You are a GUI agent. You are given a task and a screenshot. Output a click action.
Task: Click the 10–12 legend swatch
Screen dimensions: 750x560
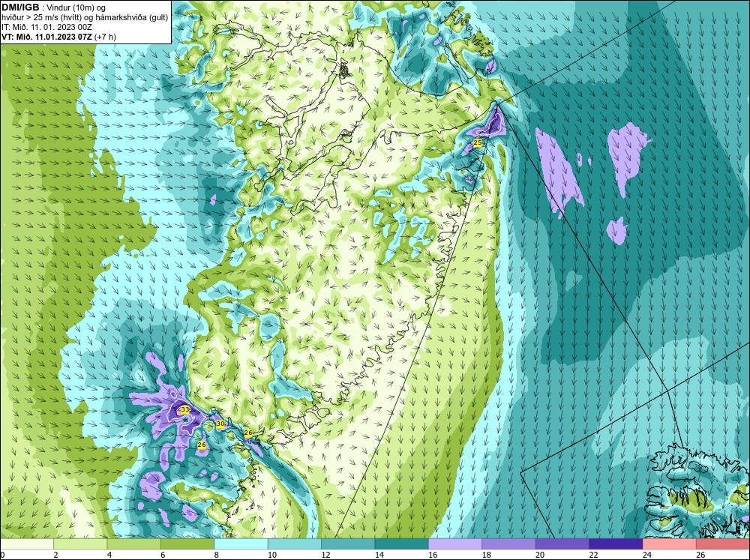pyautogui.click(x=295, y=544)
